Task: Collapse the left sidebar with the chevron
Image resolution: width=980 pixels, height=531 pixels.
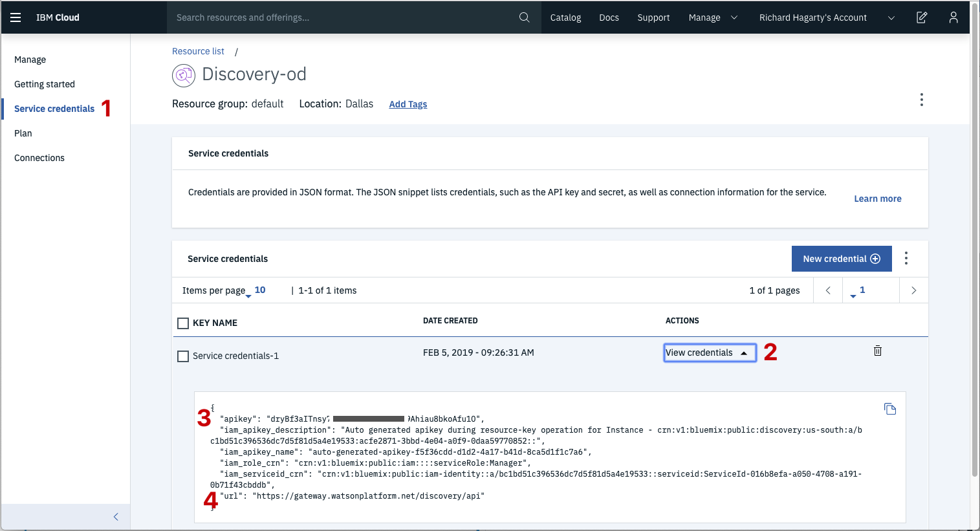Action: 116,517
